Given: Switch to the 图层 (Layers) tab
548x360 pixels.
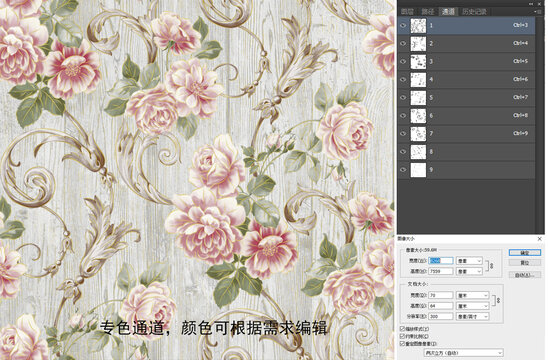Looking at the screenshot, I should coord(408,12).
